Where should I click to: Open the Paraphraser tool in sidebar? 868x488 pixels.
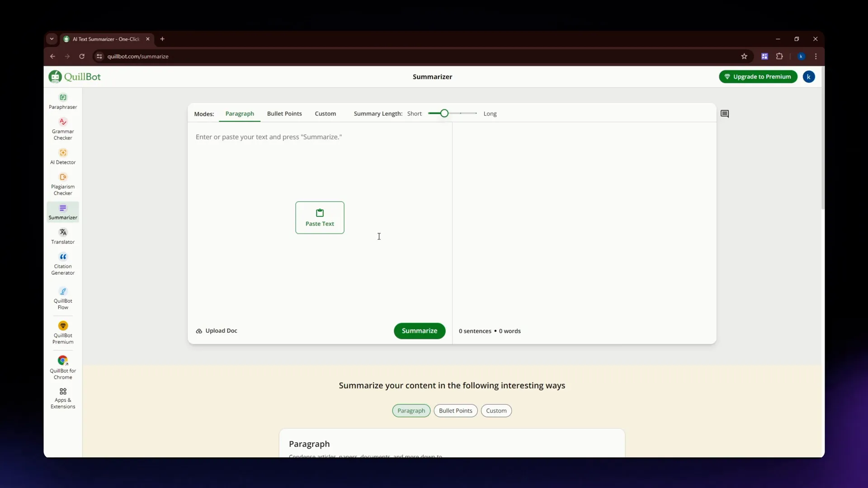point(63,101)
